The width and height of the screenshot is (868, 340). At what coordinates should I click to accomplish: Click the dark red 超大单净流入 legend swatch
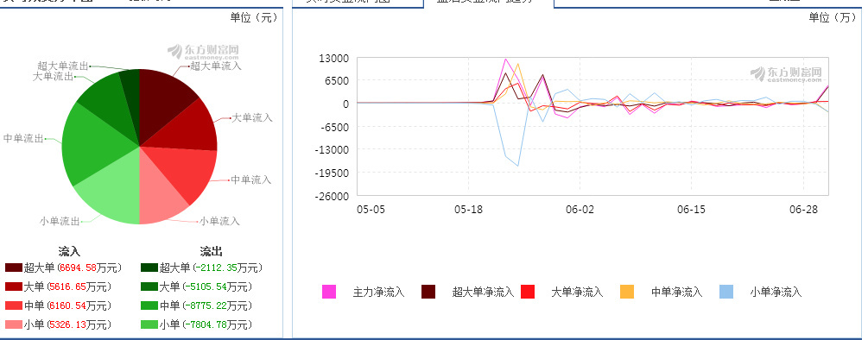pos(428,292)
